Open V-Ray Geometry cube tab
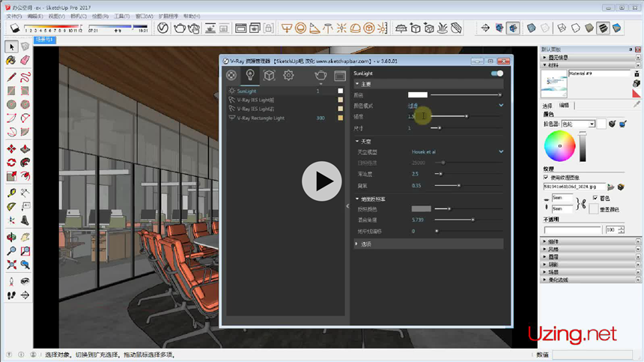The image size is (644, 362). [269, 75]
